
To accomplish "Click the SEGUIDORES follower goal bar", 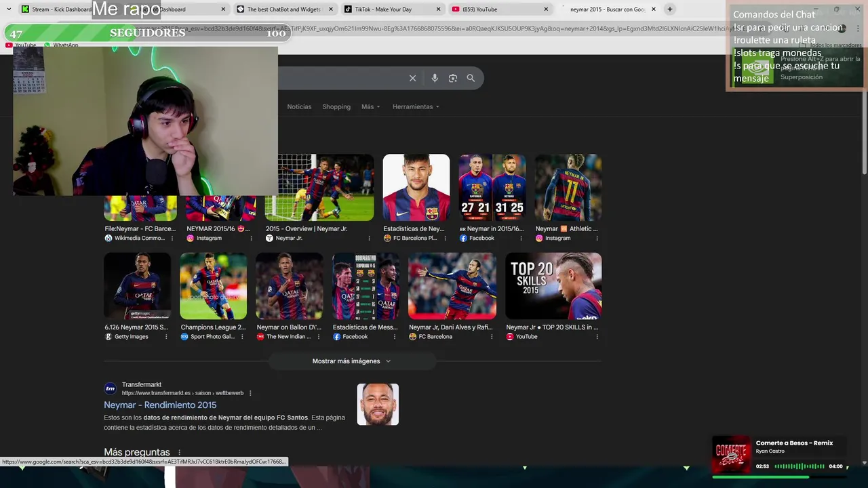I will [x=148, y=33].
